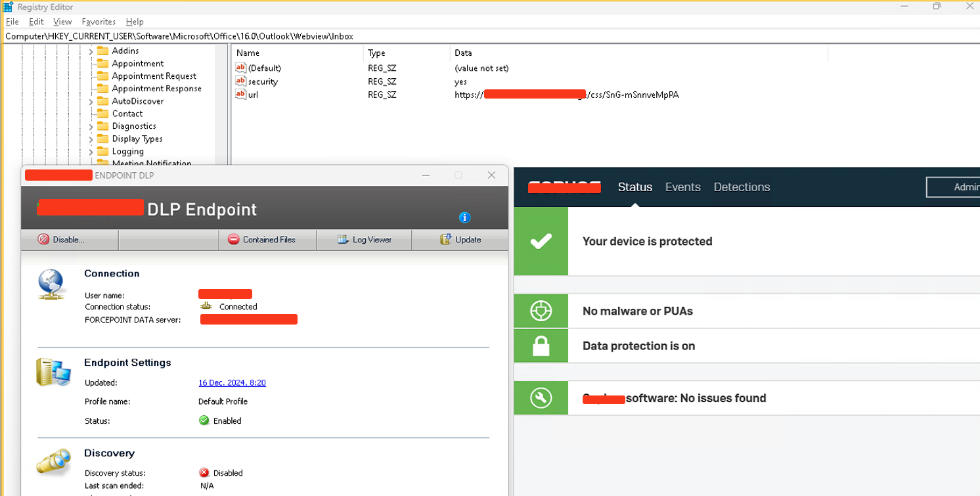Select the Logging registry key

(127, 151)
